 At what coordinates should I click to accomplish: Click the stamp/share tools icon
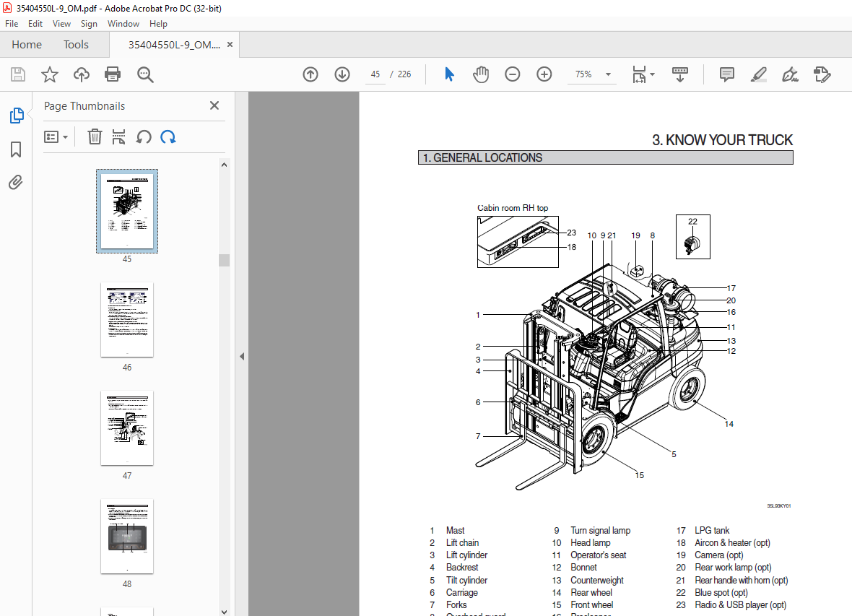822,74
